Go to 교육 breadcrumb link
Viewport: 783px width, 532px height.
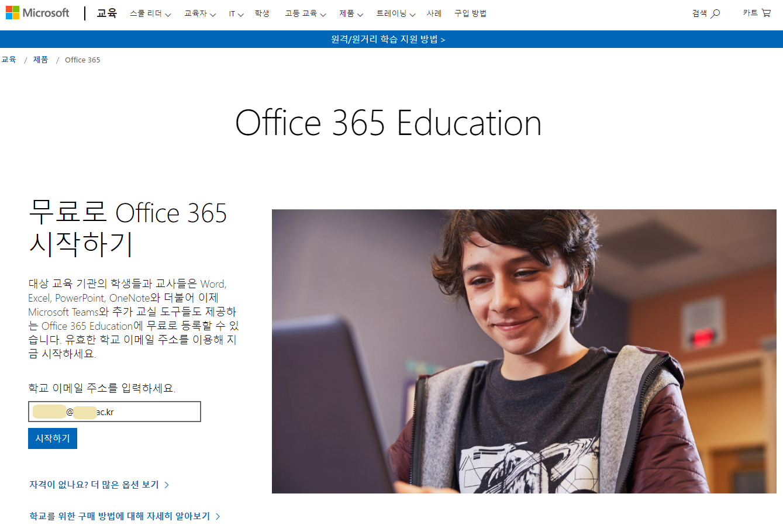pos(8,60)
